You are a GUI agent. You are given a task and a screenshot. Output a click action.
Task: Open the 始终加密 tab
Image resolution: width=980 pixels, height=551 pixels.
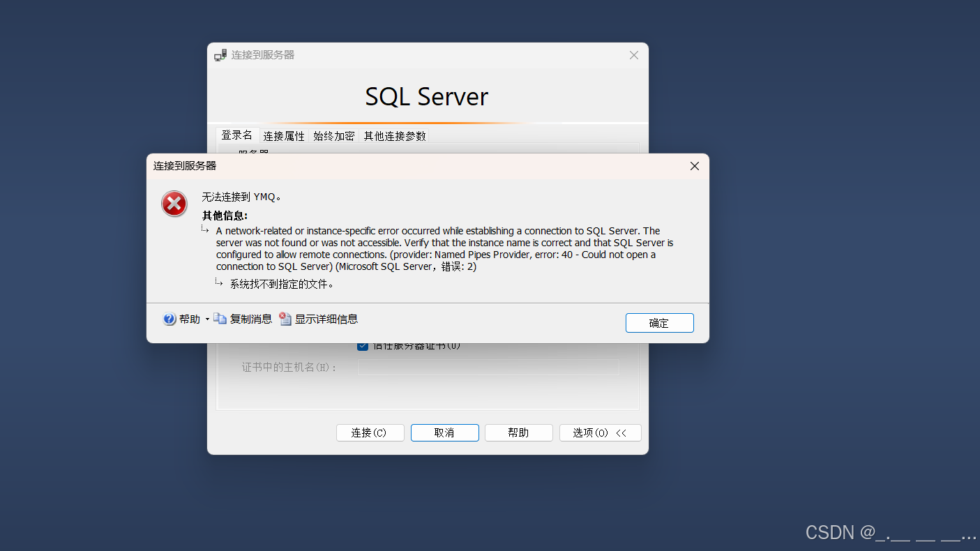[x=333, y=135]
